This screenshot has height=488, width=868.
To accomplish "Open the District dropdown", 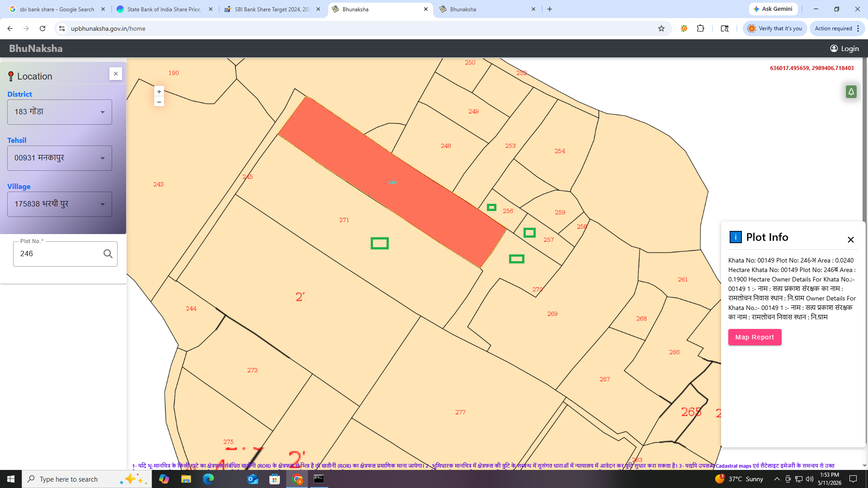I will point(60,112).
